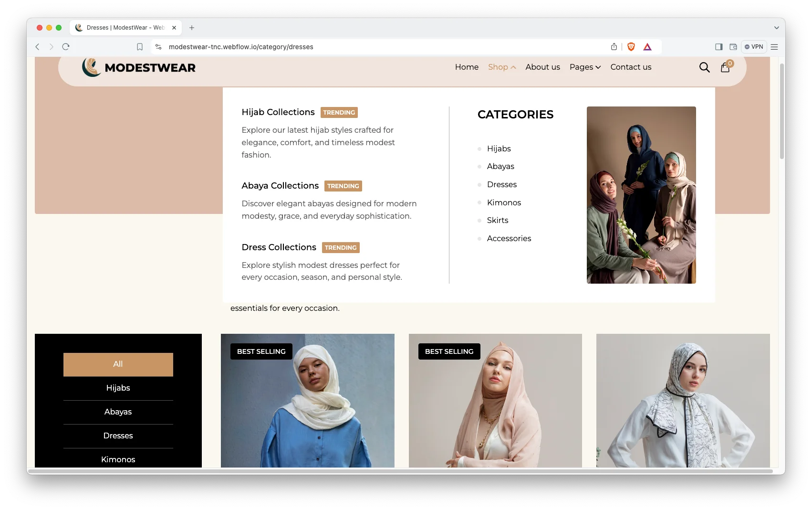The height and width of the screenshot is (510, 812).
Task: Click the share icon in address bar
Action: (614, 47)
